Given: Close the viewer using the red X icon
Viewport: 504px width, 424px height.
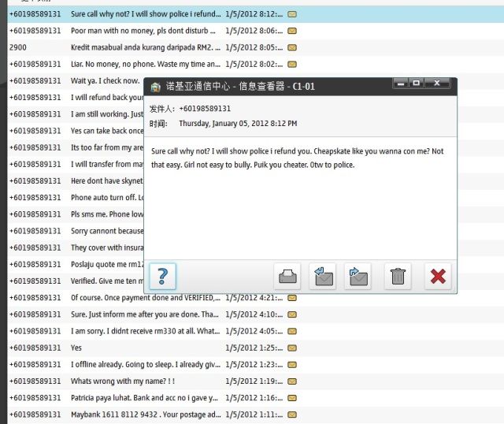Looking at the screenshot, I should point(437,276).
